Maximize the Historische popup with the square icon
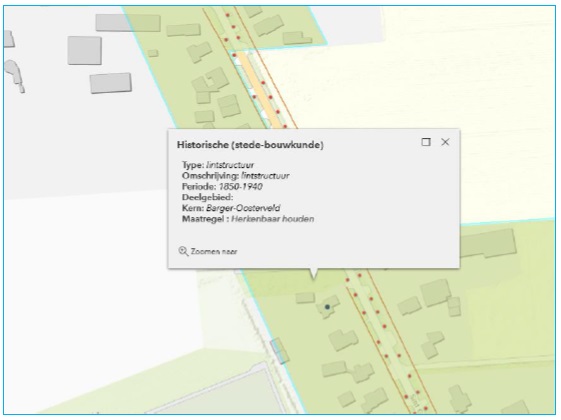 426,142
